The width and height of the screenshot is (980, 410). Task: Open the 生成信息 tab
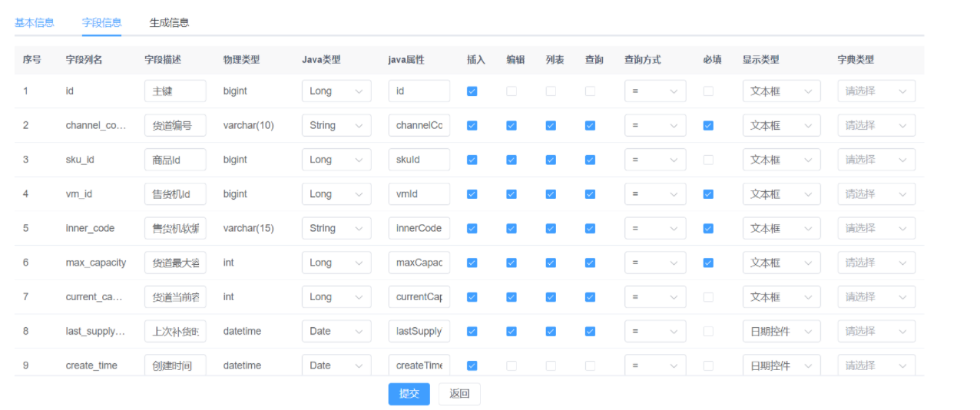pyautogui.click(x=169, y=22)
